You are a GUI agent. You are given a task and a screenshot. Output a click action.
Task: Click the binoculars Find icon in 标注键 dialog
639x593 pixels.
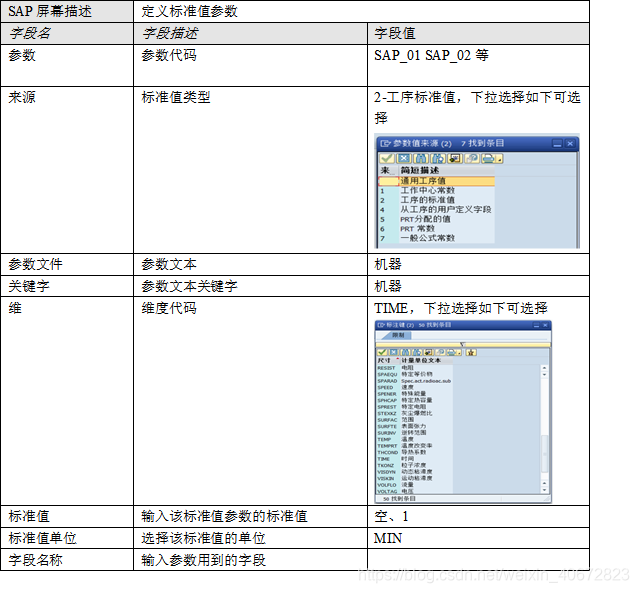405,353
